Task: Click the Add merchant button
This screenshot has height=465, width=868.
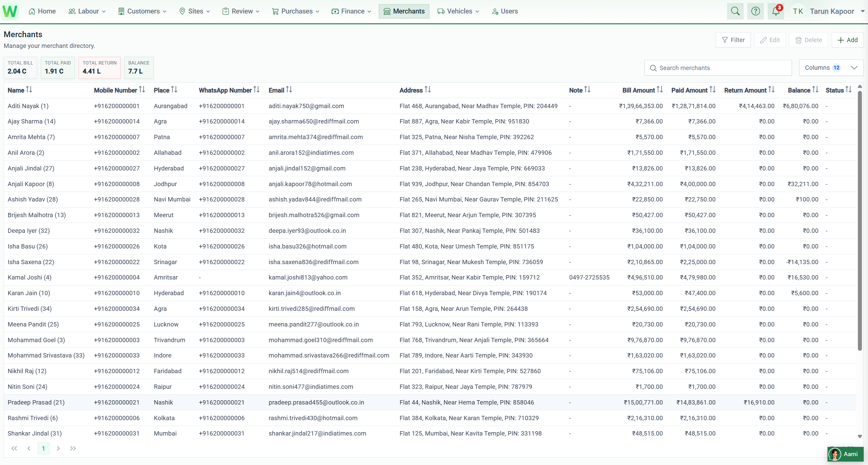Action: click(x=847, y=40)
